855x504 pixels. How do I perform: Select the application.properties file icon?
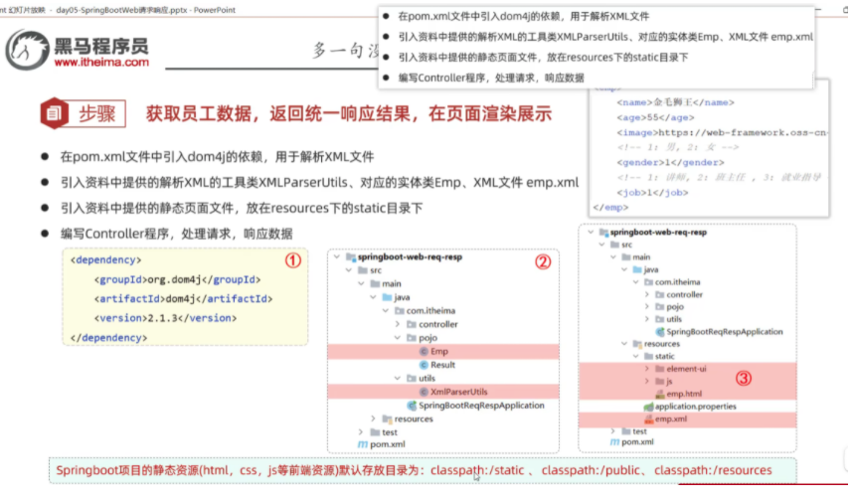tap(648, 407)
